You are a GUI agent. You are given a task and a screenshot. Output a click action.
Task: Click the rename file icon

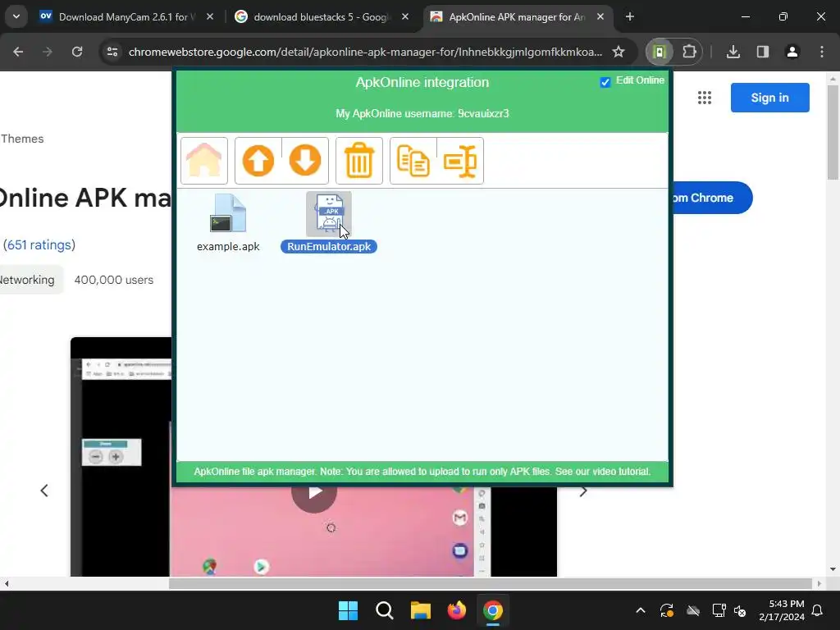pos(460,161)
